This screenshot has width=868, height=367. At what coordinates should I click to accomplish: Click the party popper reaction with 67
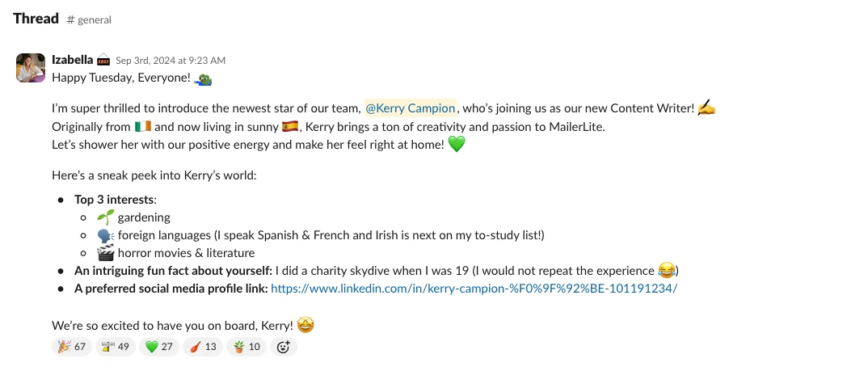click(x=71, y=347)
